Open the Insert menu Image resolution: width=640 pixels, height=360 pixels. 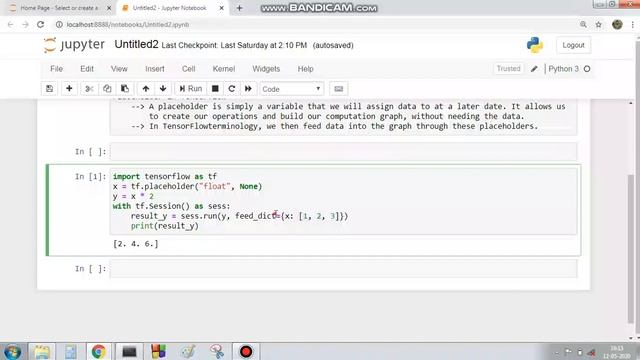point(155,69)
